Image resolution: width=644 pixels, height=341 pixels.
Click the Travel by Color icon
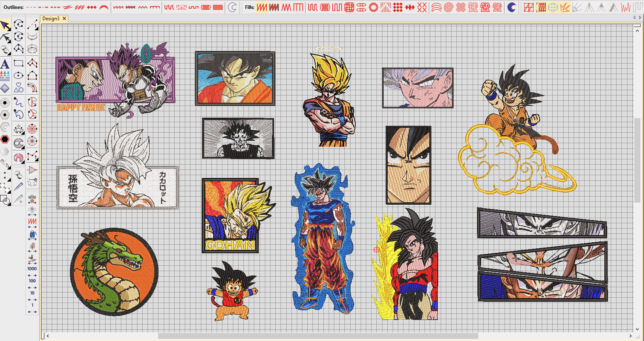coord(32,235)
